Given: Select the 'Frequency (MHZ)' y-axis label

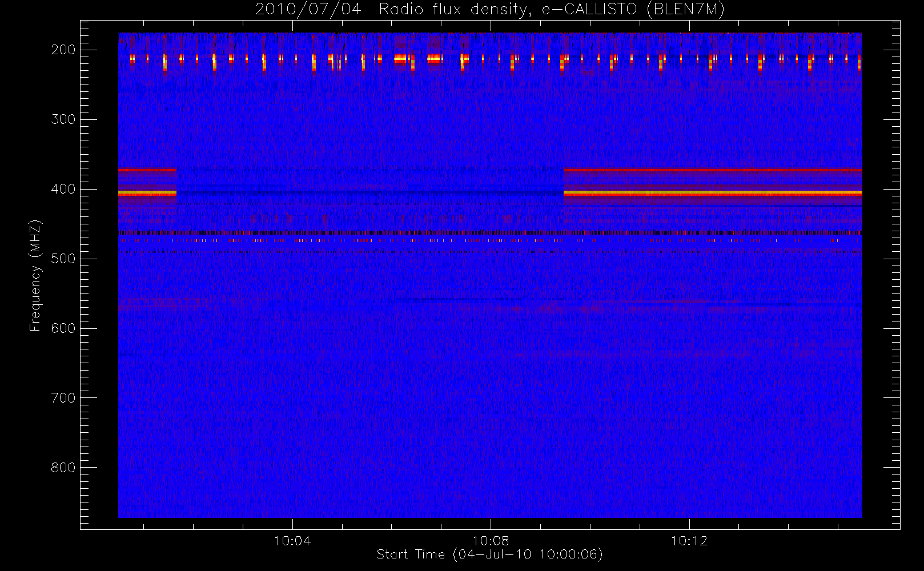Looking at the screenshot, I should click(35, 275).
